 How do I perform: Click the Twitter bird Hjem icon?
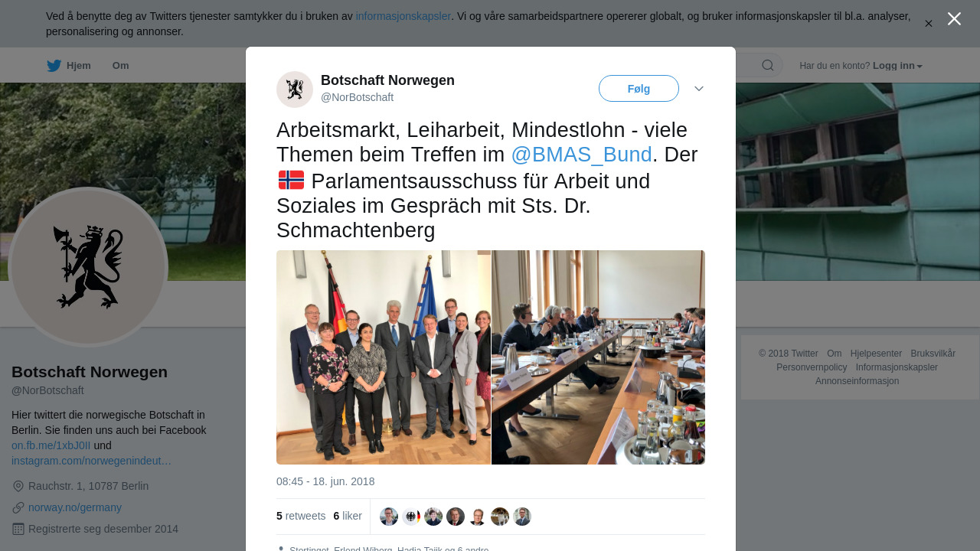pos(54,66)
